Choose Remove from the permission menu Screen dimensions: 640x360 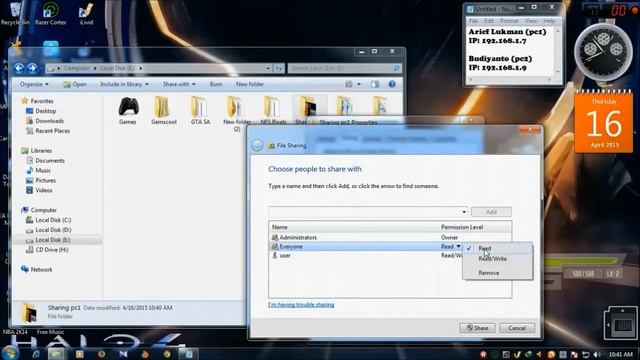(489, 273)
